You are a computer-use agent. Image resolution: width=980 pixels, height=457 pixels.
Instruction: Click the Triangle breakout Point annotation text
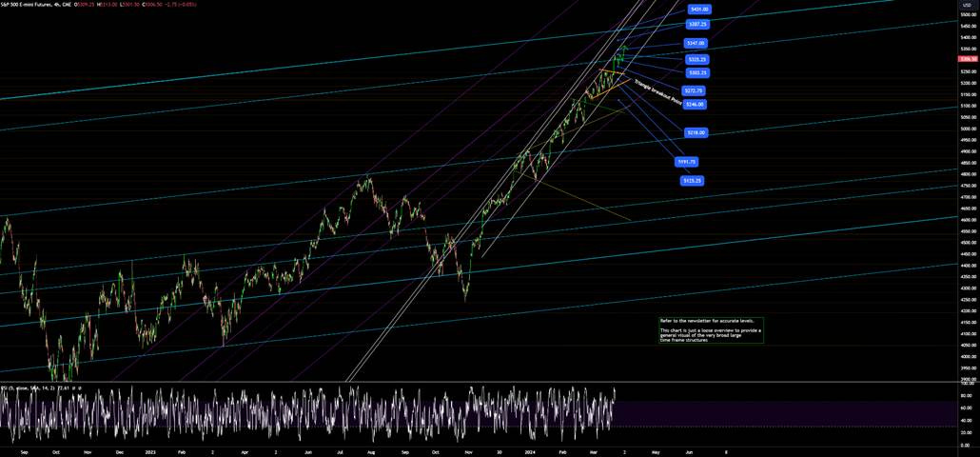[x=658, y=93]
